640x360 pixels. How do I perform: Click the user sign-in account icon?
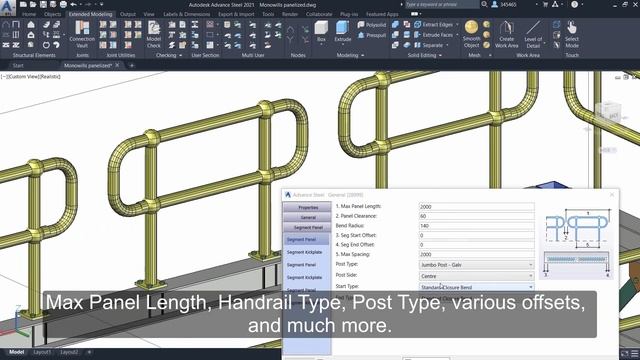point(494,4)
